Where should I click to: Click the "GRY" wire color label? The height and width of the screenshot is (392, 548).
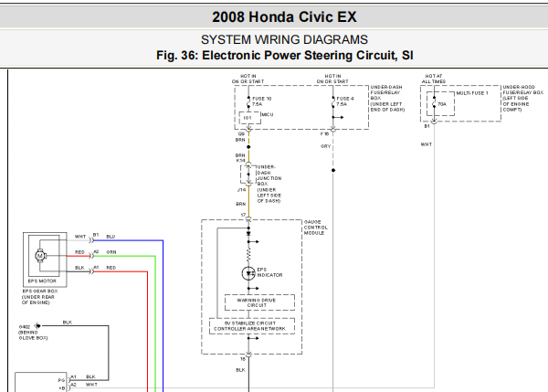(x=325, y=146)
